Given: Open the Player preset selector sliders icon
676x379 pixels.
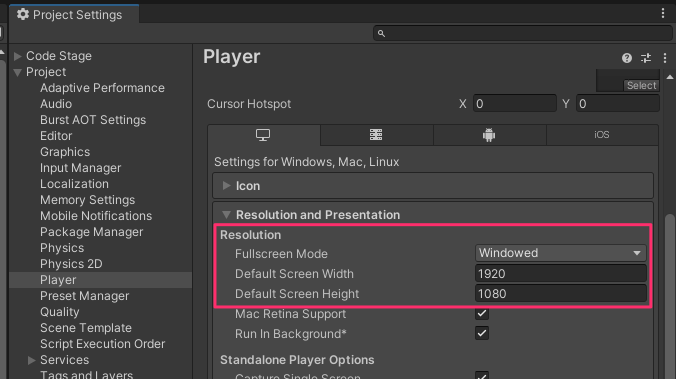Looking at the screenshot, I should click(646, 58).
